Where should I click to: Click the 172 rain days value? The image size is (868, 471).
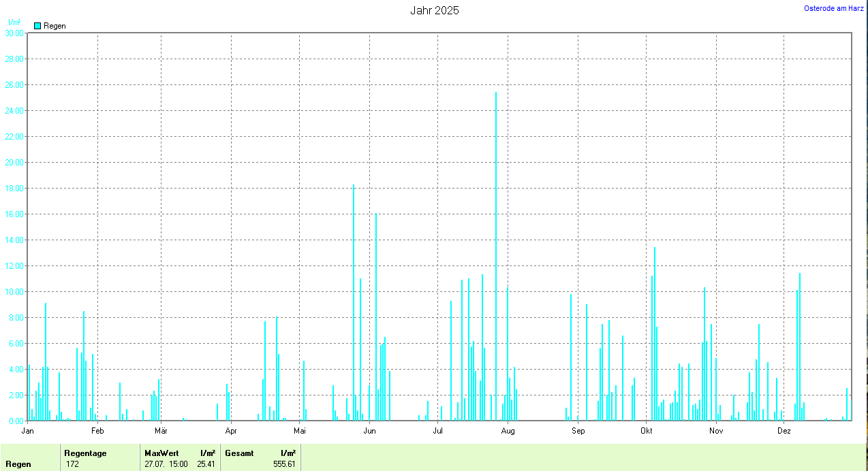point(73,464)
